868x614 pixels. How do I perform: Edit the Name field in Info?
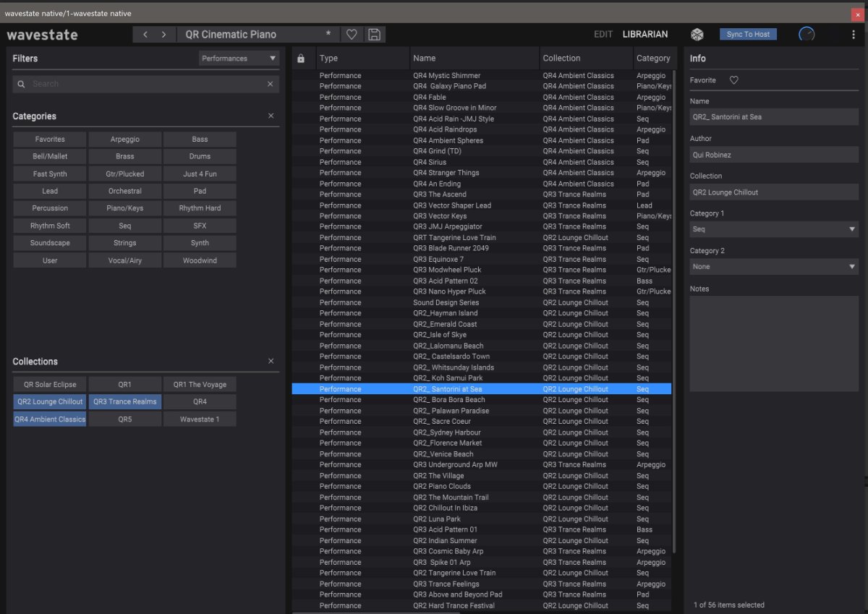click(x=774, y=117)
